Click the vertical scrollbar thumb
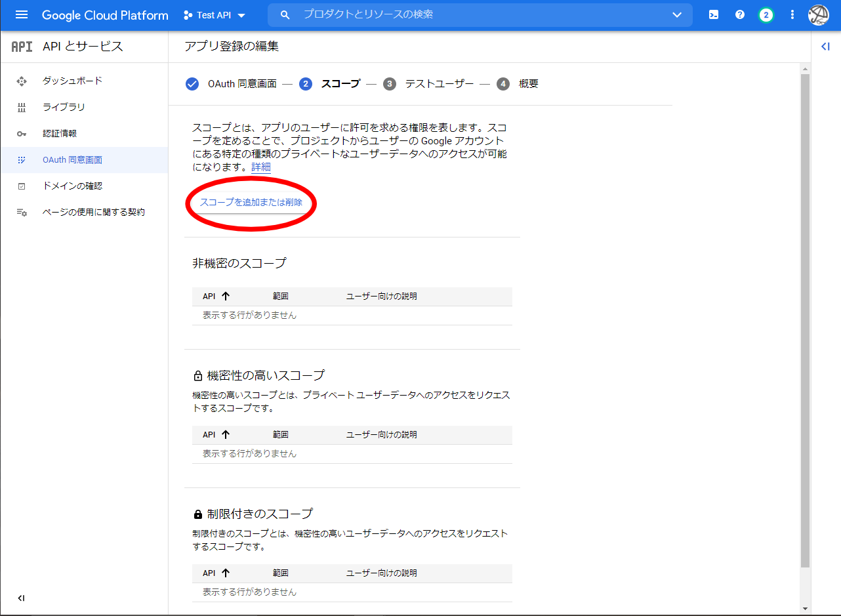This screenshot has width=841, height=616. click(x=805, y=320)
